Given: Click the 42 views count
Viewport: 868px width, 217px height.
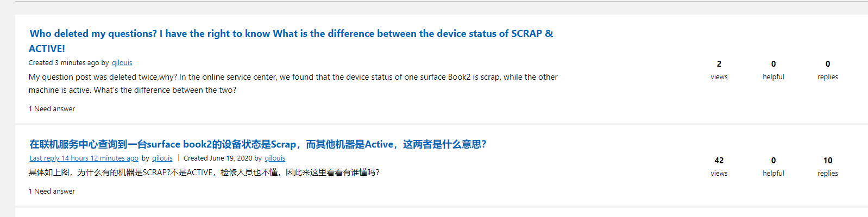Looking at the screenshot, I should (719, 161).
